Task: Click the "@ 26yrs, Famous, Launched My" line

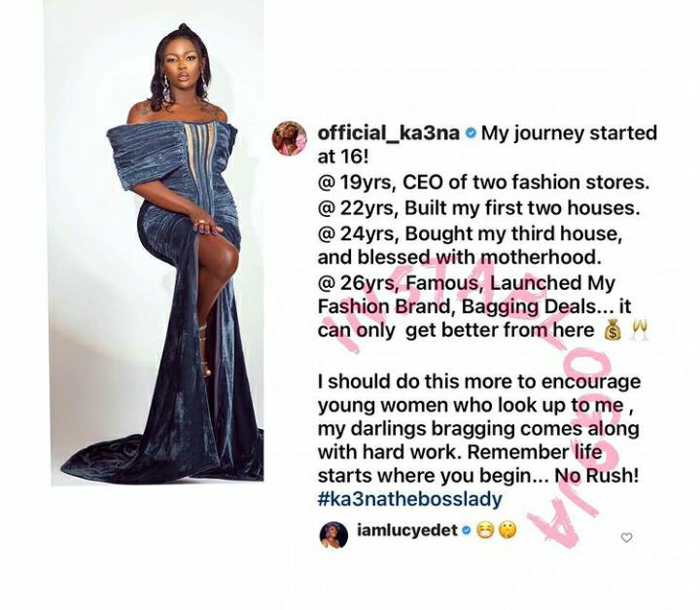Action: [467, 283]
